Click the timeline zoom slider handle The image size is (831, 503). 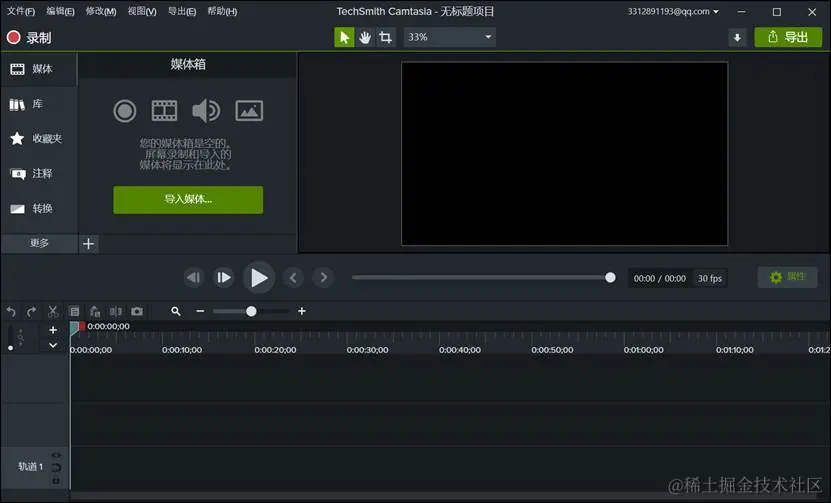tap(251, 311)
